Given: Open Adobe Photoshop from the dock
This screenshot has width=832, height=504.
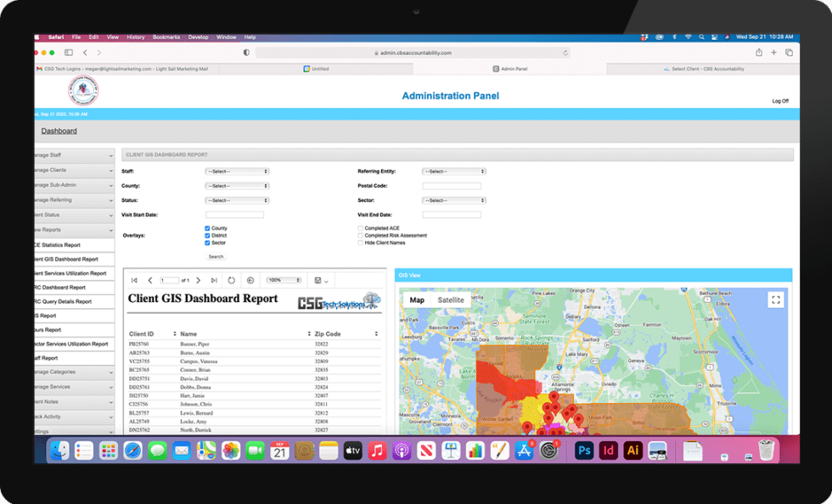Looking at the screenshot, I should (583, 451).
